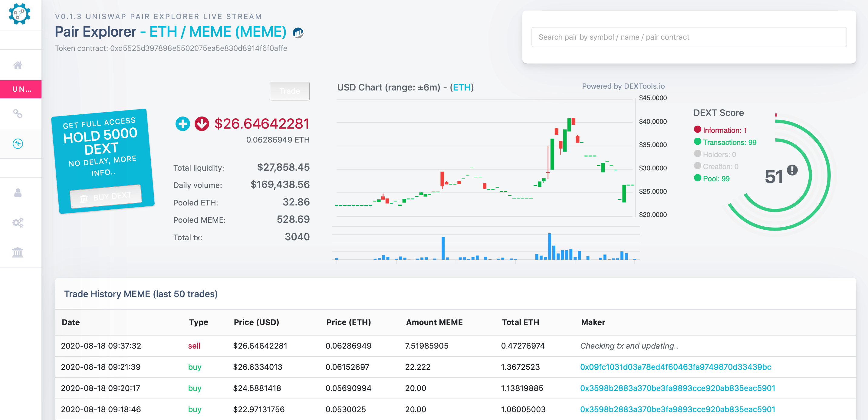Click the $45.0000 chart axis label

tap(653, 98)
